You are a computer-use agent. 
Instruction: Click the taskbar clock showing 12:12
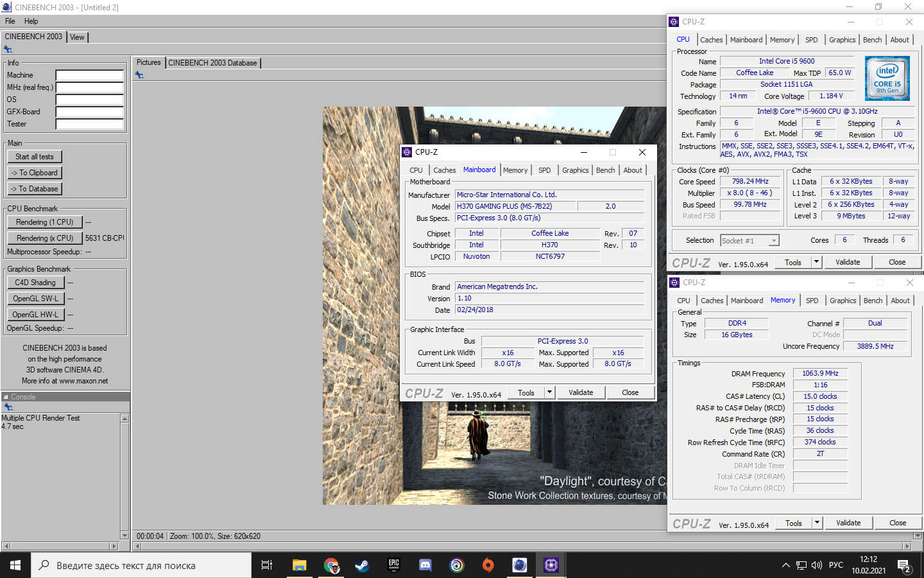tap(869, 565)
